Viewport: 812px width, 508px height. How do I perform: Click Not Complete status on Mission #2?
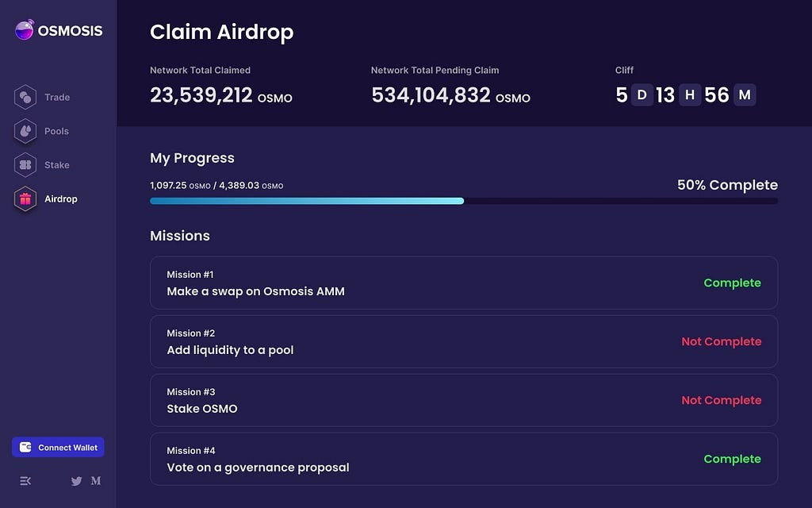(x=722, y=341)
